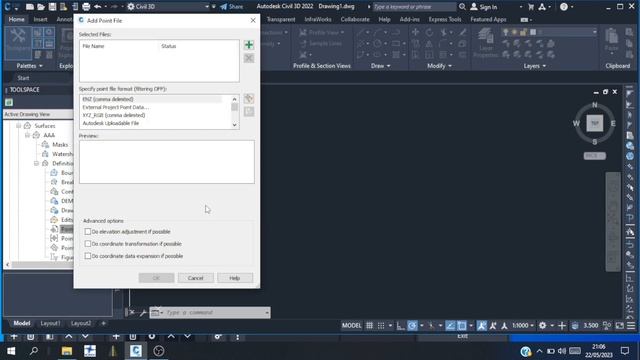Click the Undo arrow icon
This screenshot has height=360, width=640.
(98, 7)
